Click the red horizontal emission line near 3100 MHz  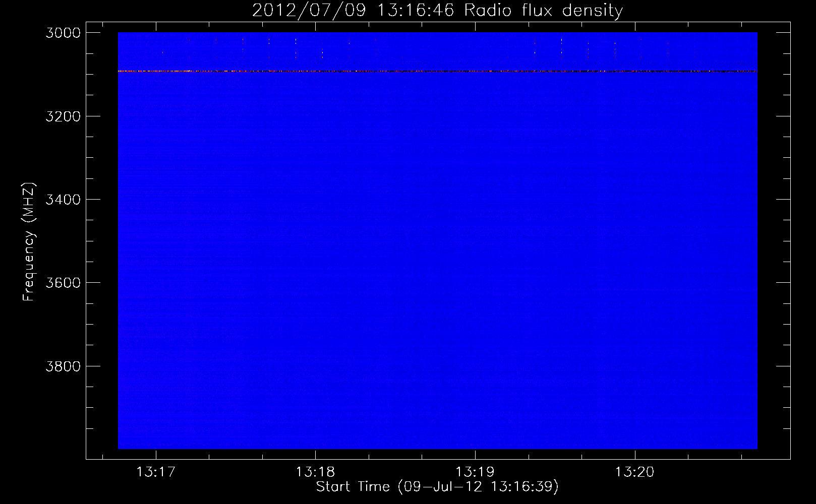pos(437,71)
